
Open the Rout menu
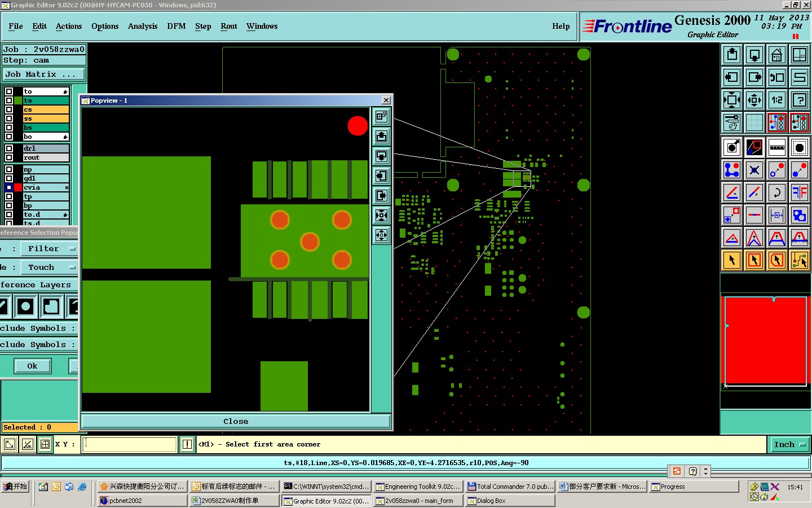(x=229, y=27)
